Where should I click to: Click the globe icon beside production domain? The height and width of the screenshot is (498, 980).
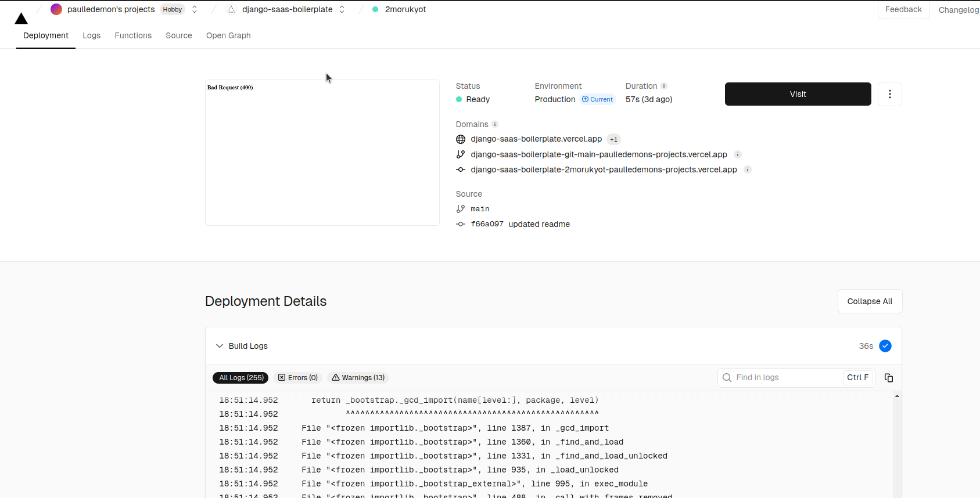(461, 139)
